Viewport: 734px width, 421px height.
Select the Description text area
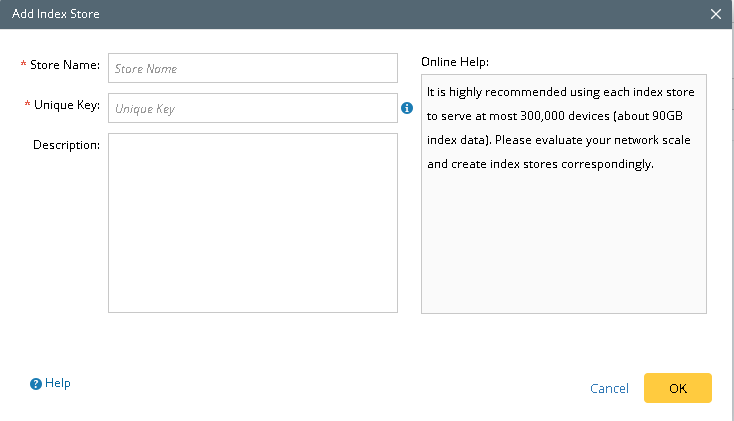[253, 222]
